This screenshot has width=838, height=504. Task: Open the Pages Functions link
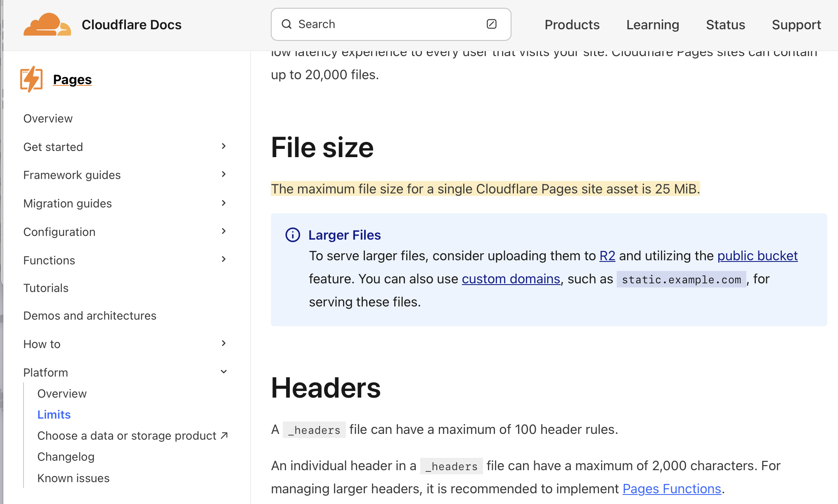click(671, 489)
